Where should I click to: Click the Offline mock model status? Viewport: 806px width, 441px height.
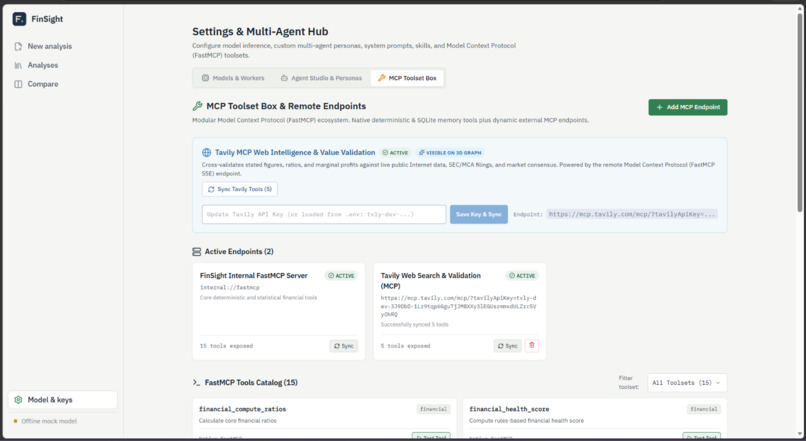pos(45,421)
